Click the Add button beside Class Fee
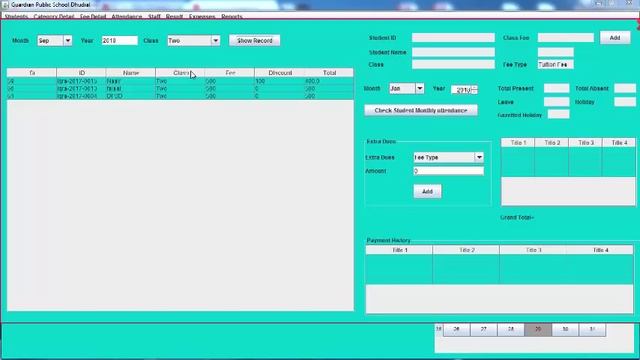This screenshot has height=360, width=640. point(615,38)
